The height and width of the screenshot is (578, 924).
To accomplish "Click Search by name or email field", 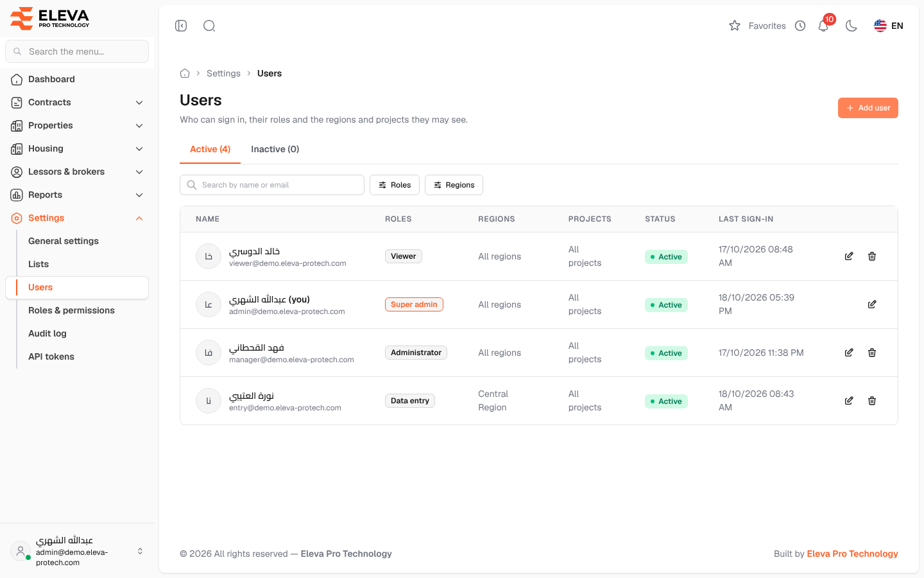I will pos(272,185).
